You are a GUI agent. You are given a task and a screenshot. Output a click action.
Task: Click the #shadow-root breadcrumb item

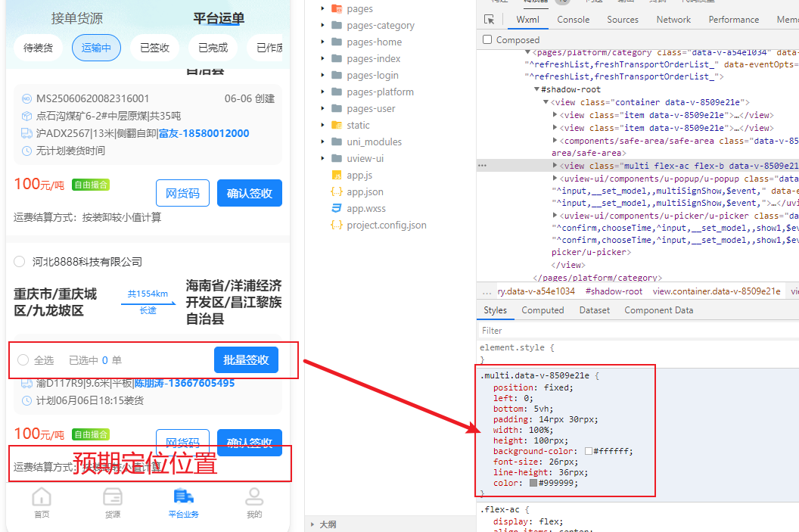(614, 291)
